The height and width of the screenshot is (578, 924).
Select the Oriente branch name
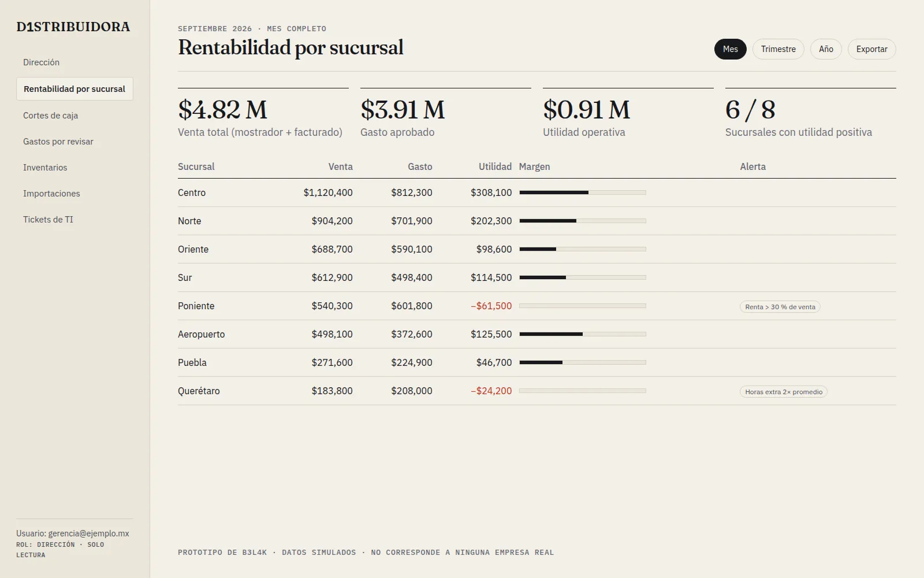coord(193,249)
